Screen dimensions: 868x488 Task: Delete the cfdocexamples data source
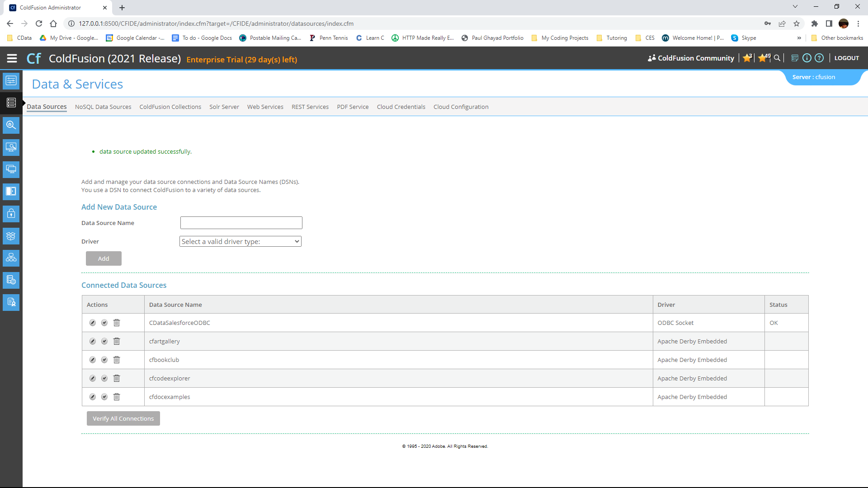(x=117, y=397)
